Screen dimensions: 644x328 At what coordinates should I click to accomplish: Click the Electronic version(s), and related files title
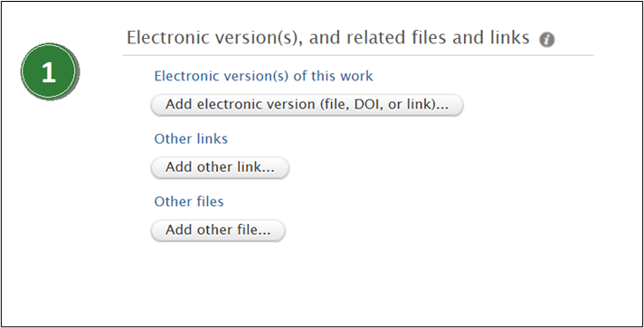(x=327, y=38)
